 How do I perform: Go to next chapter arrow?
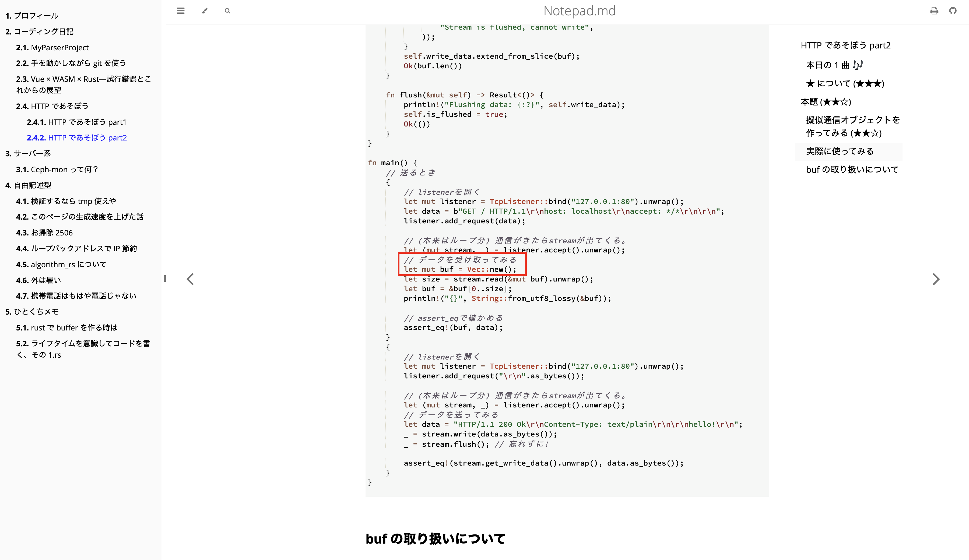[x=936, y=279]
